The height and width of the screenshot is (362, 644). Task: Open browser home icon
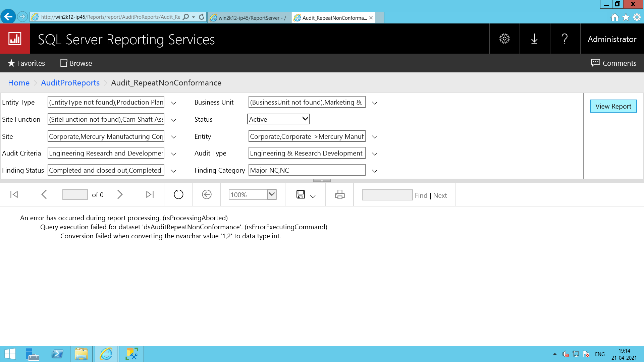(614, 17)
